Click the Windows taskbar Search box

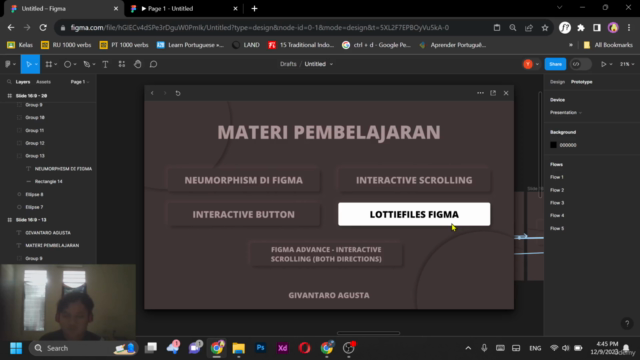point(84,348)
